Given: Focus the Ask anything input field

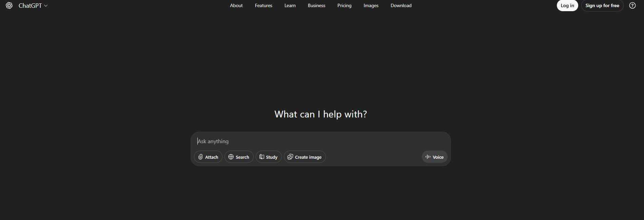Looking at the screenshot, I should pyautogui.click(x=320, y=141).
